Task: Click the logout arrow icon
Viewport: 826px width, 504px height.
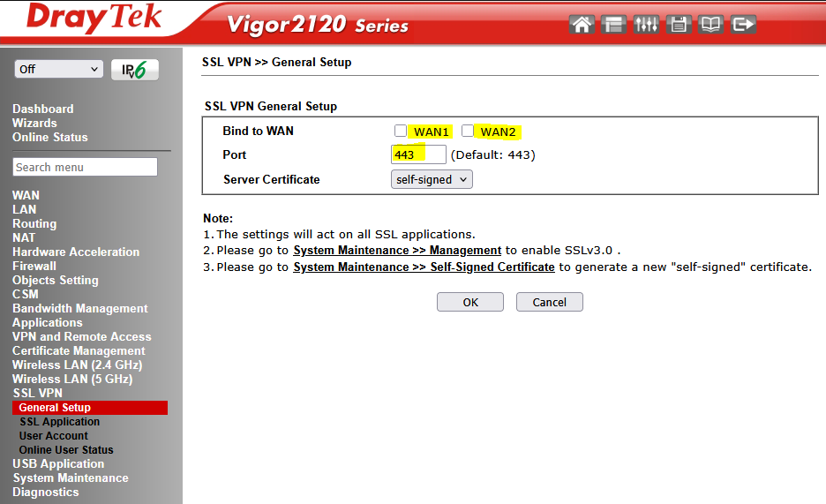Action: (x=743, y=24)
